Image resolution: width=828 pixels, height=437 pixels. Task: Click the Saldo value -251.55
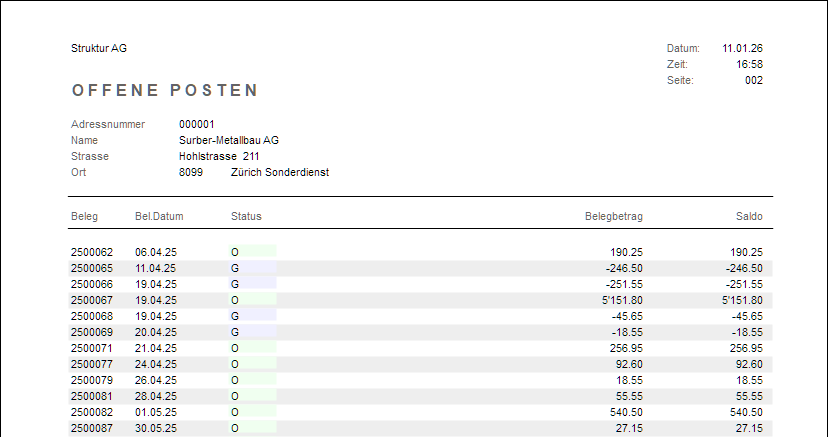744,285
